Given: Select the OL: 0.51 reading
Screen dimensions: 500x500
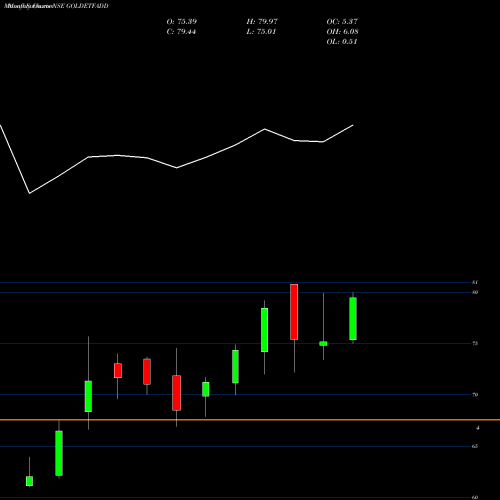Looking at the screenshot, I should point(342,42).
